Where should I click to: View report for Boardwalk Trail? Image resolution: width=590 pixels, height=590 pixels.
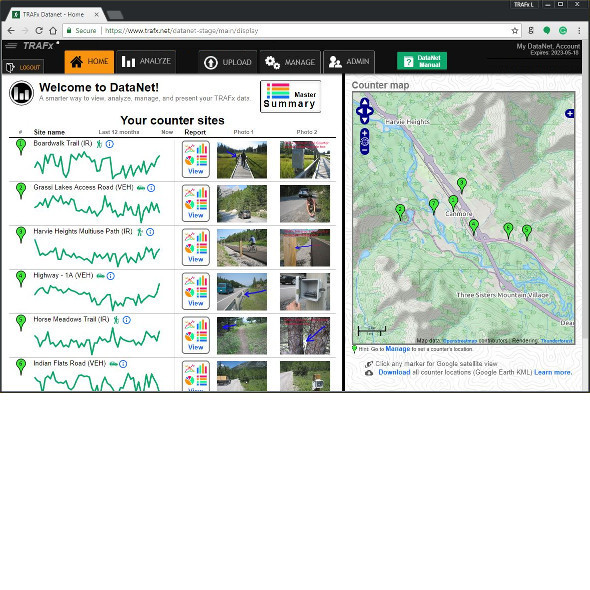(x=196, y=159)
